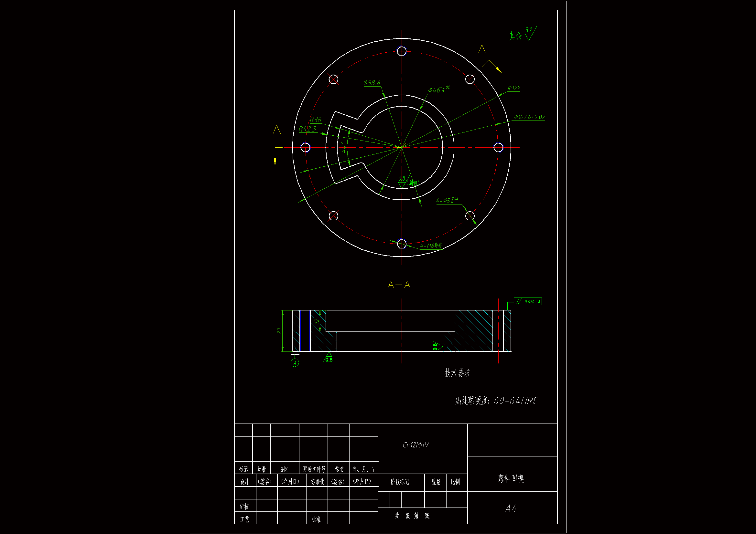Click the datum A circle symbol

(295, 363)
